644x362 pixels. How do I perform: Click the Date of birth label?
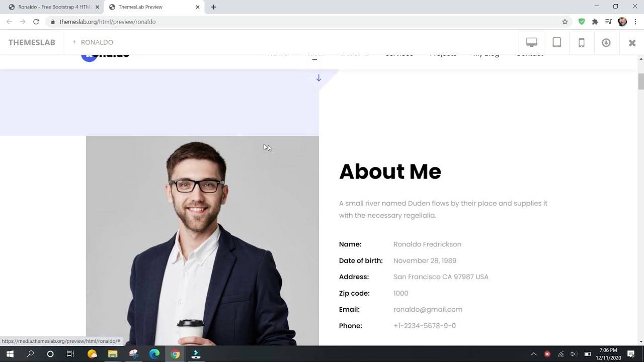[361, 260]
